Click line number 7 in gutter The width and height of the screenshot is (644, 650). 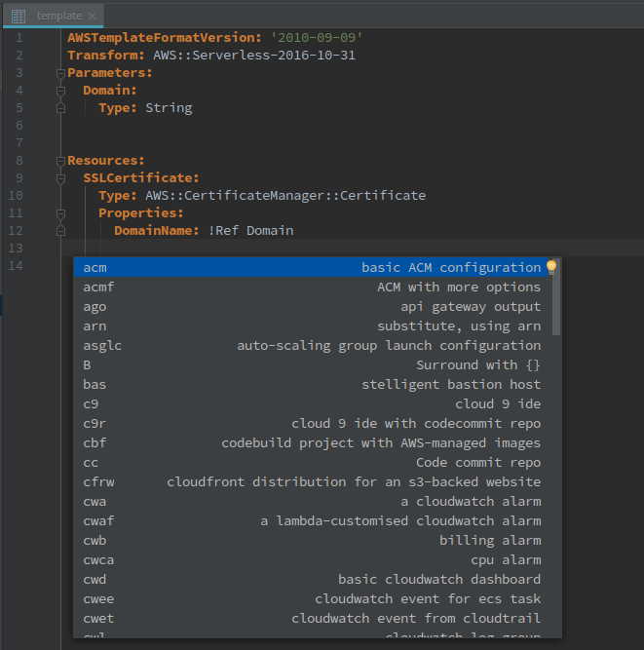(x=19, y=143)
